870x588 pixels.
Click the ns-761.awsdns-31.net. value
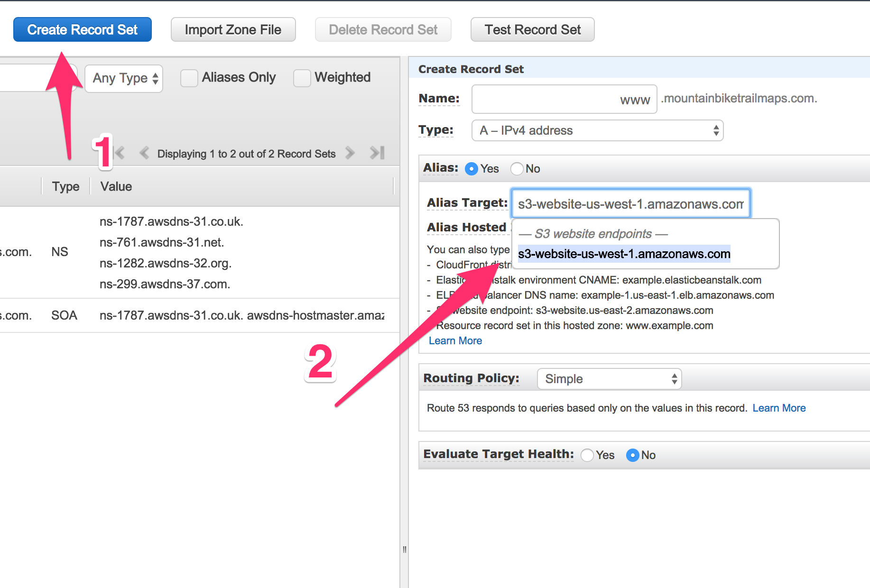[x=162, y=242]
